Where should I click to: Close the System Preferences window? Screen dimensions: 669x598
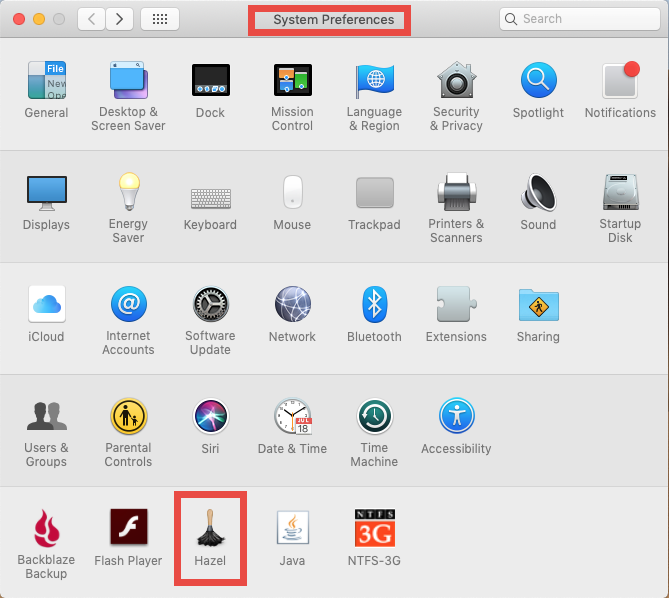(19, 19)
